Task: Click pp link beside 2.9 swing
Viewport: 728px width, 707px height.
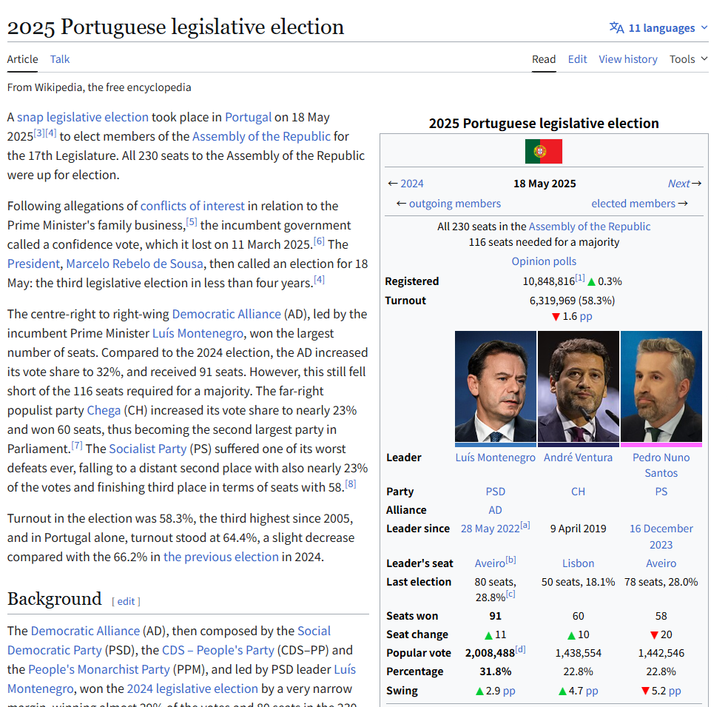Action: [x=509, y=691]
